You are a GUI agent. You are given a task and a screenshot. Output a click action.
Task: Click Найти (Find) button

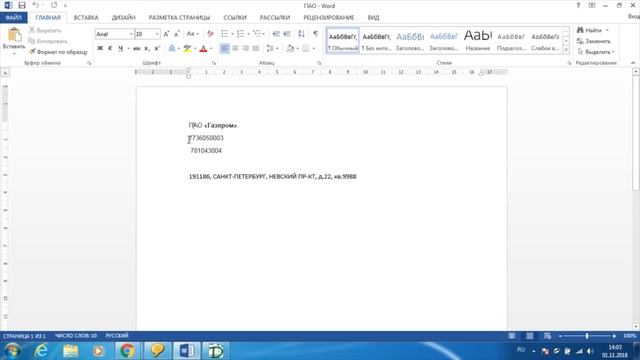coord(590,31)
